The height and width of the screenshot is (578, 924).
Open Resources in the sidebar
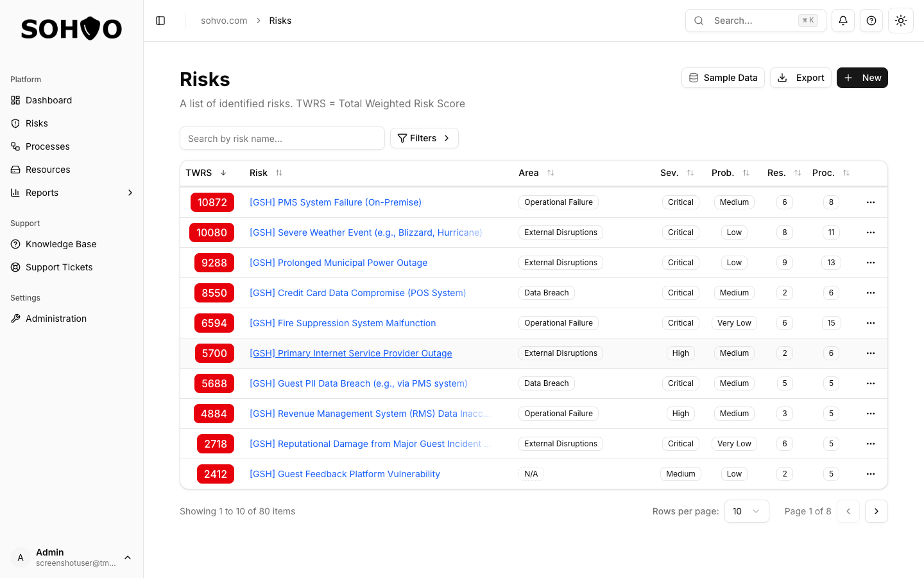[x=71, y=170]
